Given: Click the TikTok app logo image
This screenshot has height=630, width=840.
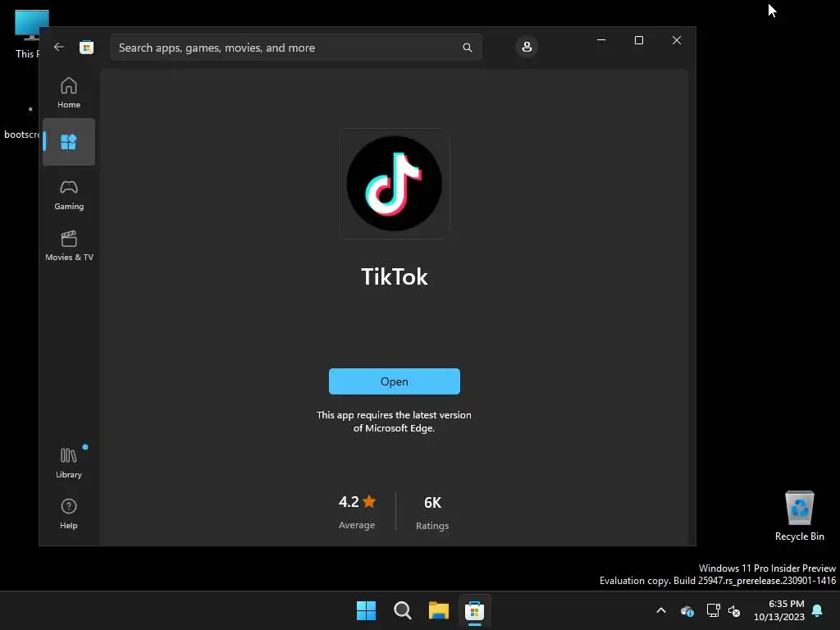Looking at the screenshot, I should pos(395,183).
